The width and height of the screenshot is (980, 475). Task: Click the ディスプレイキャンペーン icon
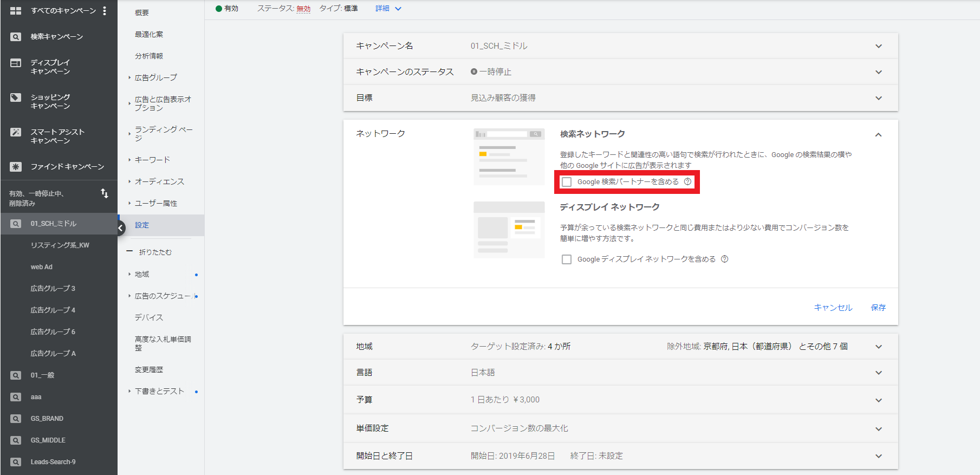16,63
